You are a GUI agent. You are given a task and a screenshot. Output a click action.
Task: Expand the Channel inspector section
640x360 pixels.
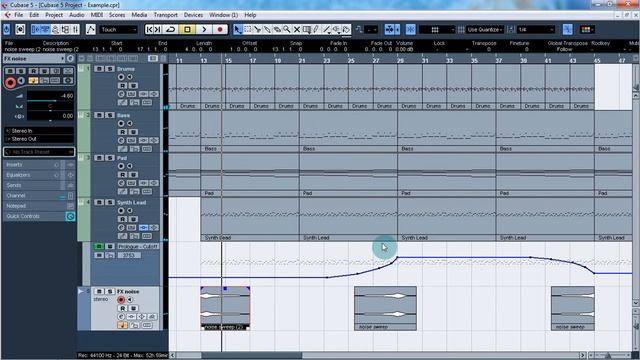coord(39,196)
